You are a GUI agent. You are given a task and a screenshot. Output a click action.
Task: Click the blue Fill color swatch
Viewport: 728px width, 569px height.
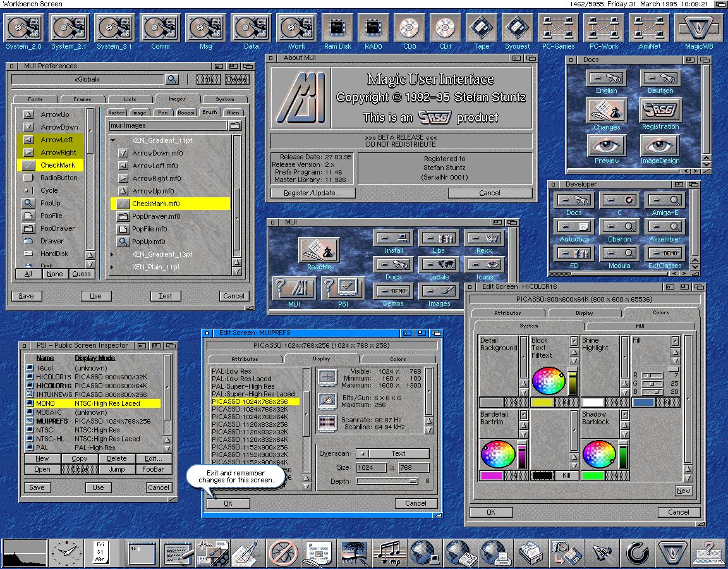[x=643, y=402]
